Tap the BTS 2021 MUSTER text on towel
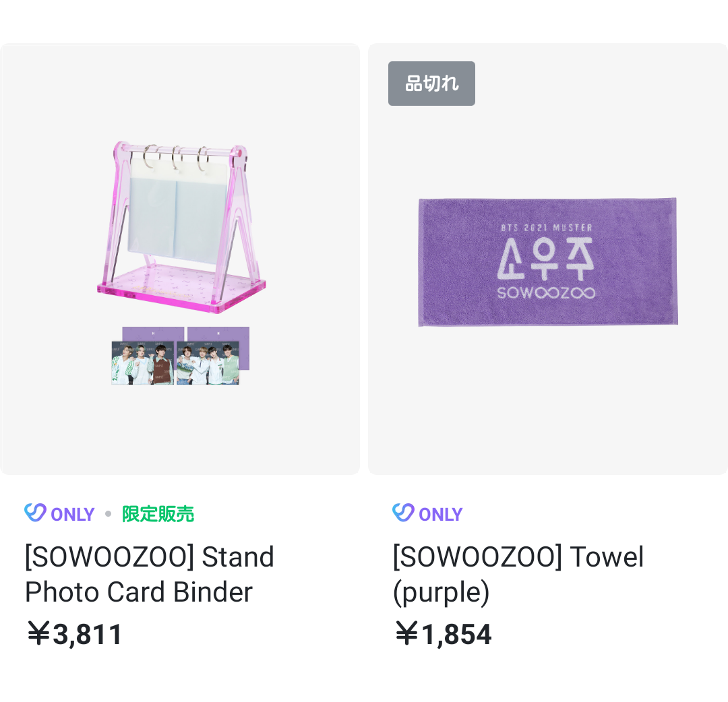The image size is (728, 702). (x=546, y=228)
